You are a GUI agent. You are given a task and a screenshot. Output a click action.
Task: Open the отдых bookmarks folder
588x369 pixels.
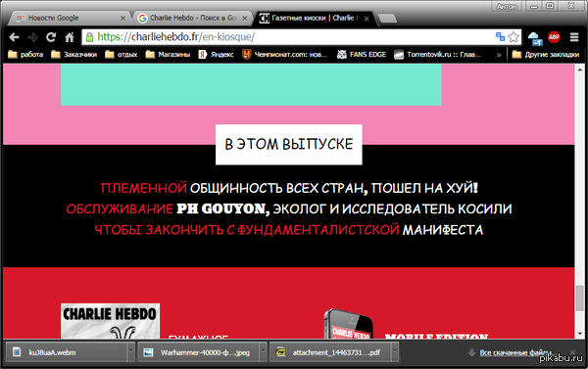pos(122,54)
